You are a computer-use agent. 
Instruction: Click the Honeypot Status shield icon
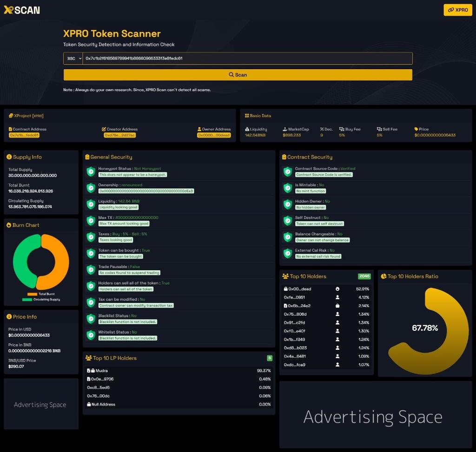pyautogui.click(x=91, y=172)
